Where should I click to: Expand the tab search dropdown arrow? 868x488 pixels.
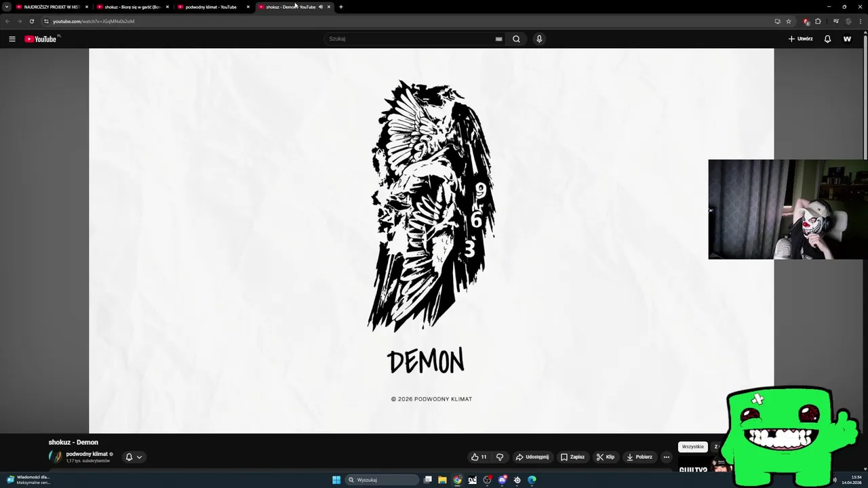6,7
